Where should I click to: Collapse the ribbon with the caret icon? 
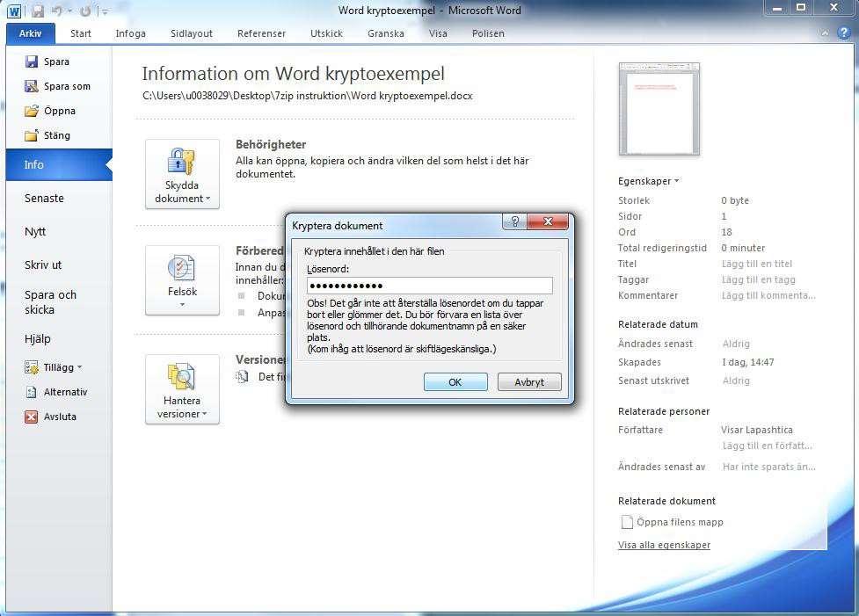825,33
